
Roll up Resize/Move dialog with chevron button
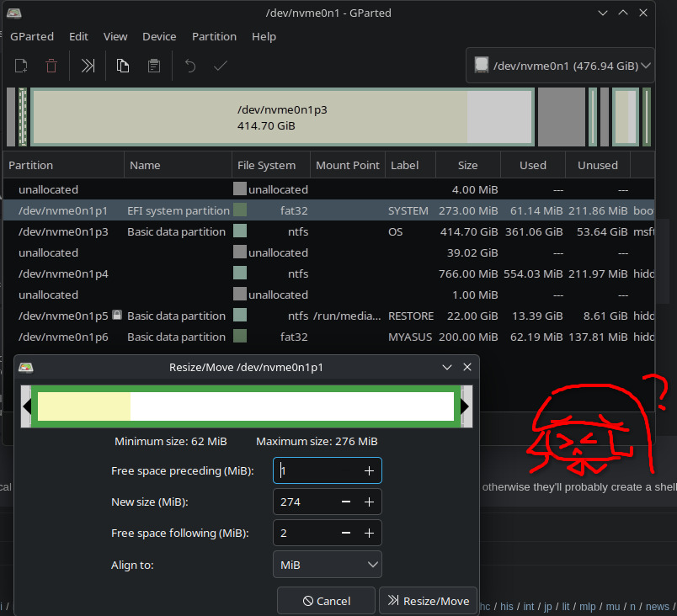(447, 368)
